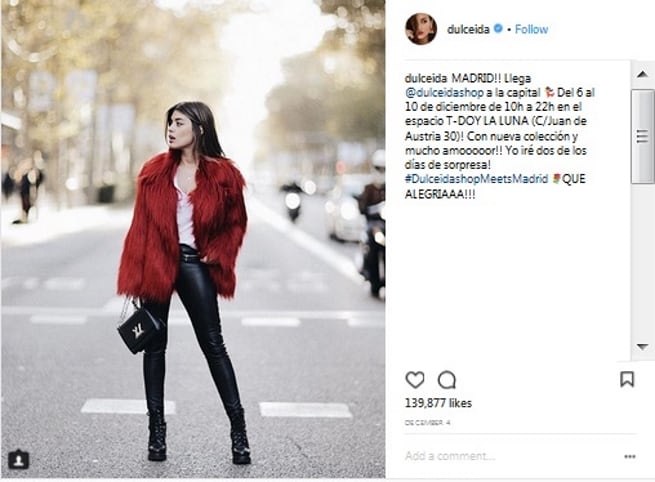
Task: Click the caption scrollbar down arrow
Action: pos(642,347)
